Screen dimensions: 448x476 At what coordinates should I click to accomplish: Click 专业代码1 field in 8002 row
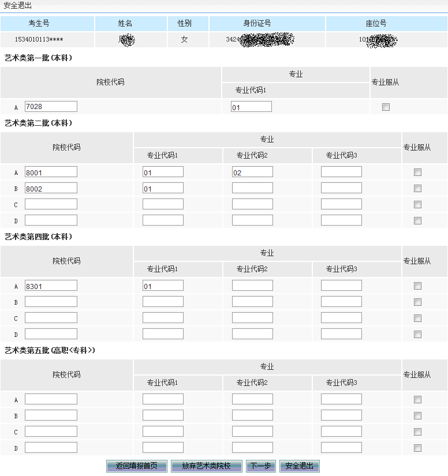coord(163,188)
